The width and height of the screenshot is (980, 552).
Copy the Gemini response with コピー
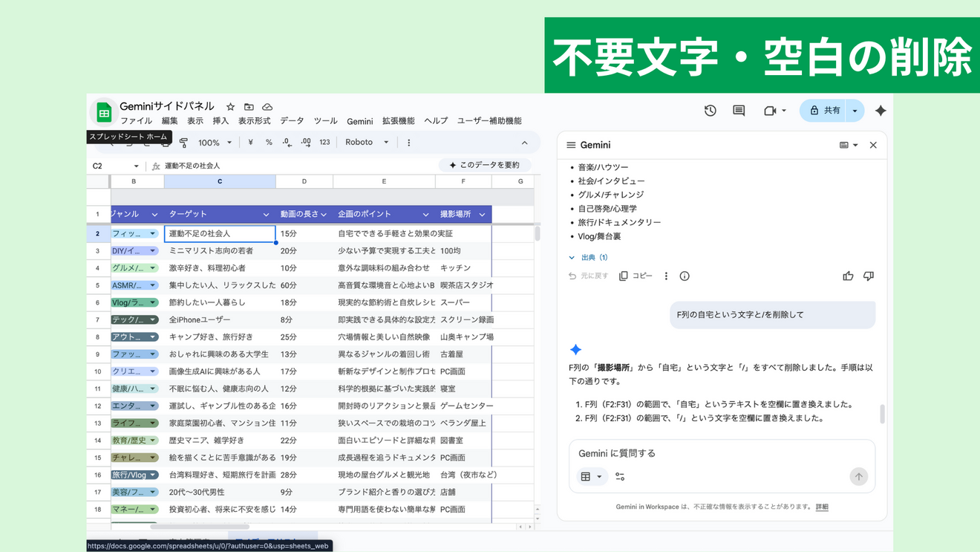coord(636,276)
